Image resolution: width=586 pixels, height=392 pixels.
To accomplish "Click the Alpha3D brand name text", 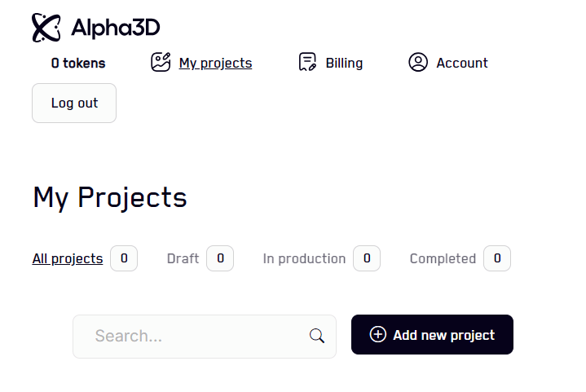I will coord(115,28).
